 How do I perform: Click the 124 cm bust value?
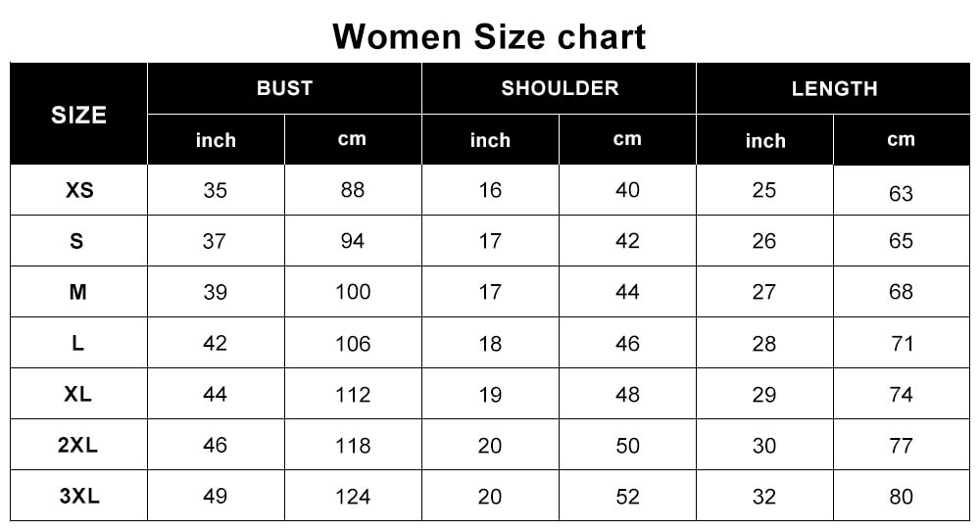coord(353,497)
